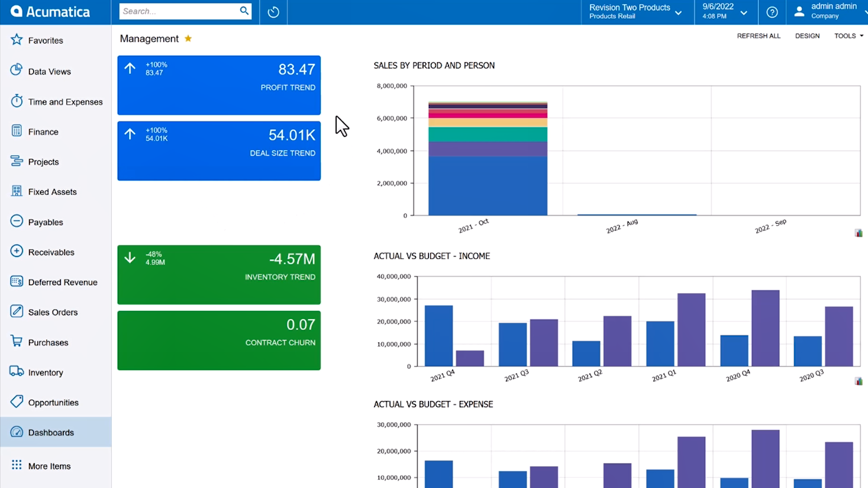Toggle the Management dashboard favorite star
Image resolution: width=868 pixels, height=488 pixels.
[x=188, y=38]
